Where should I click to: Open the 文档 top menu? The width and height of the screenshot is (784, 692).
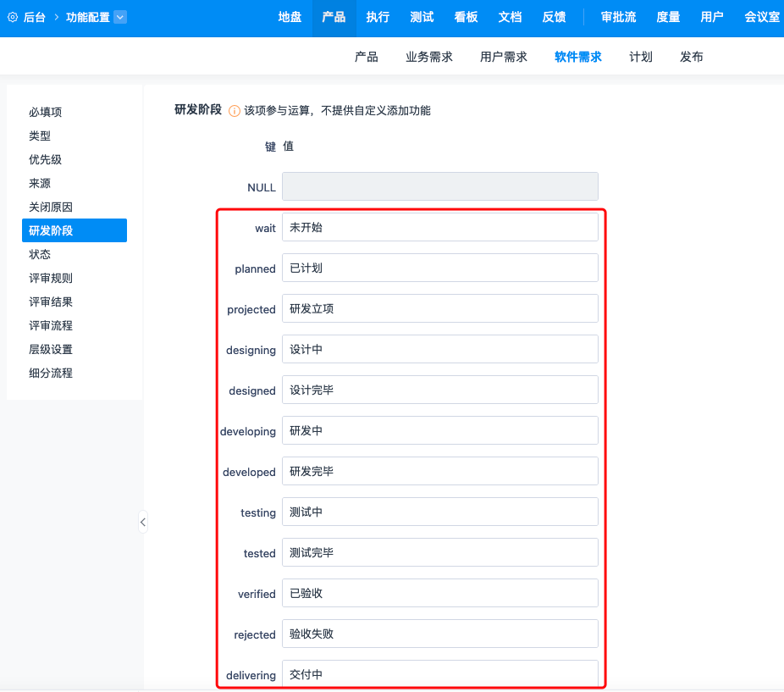click(x=510, y=17)
